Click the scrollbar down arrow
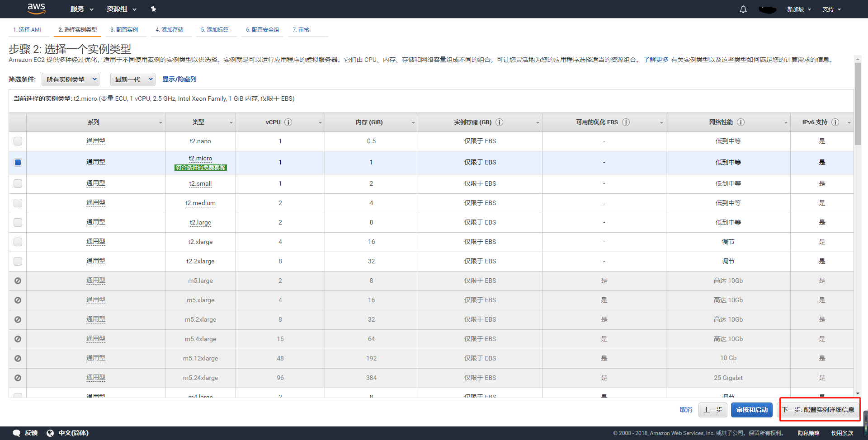This screenshot has height=440, width=868. pyautogui.click(x=858, y=394)
